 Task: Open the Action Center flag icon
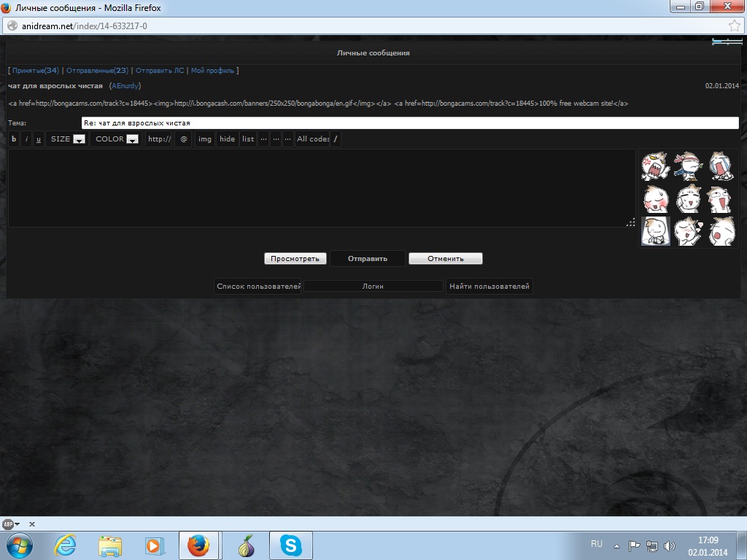pyautogui.click(x=634, y=545)
